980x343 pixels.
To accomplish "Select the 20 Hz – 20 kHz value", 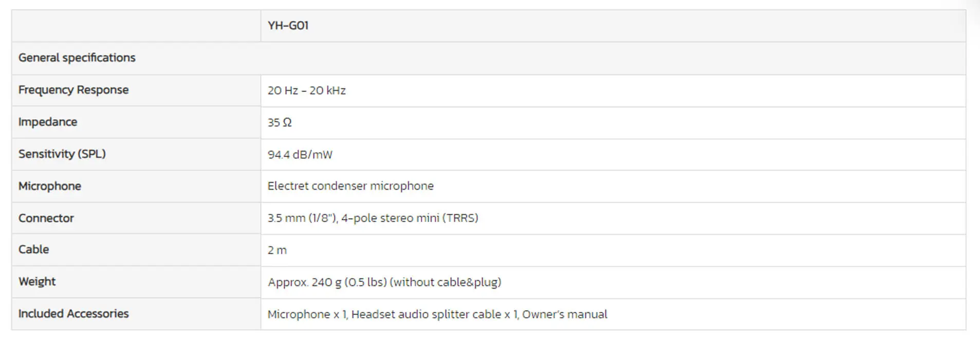I will [x=306, y=90].
